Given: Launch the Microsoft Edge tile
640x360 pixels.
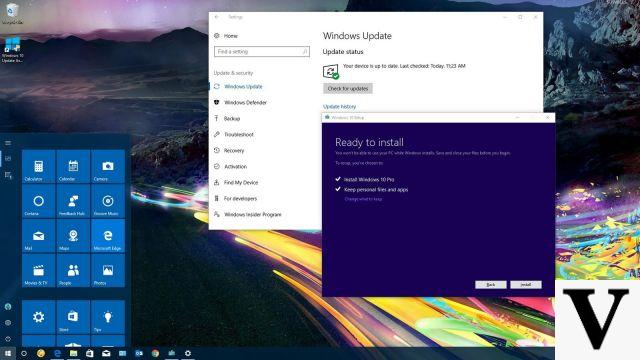Looking at the screenshot, I should pyautogui.click(x=108, y=236).
